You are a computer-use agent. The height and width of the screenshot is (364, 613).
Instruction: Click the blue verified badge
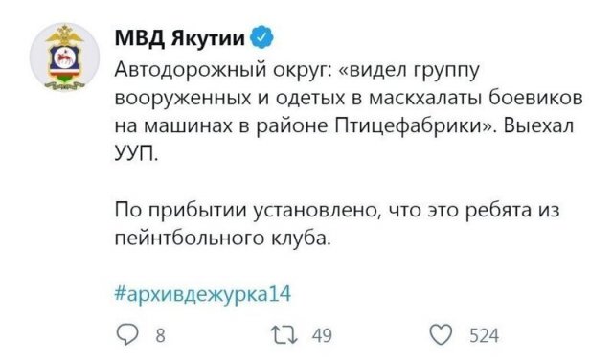click(261, 37)
